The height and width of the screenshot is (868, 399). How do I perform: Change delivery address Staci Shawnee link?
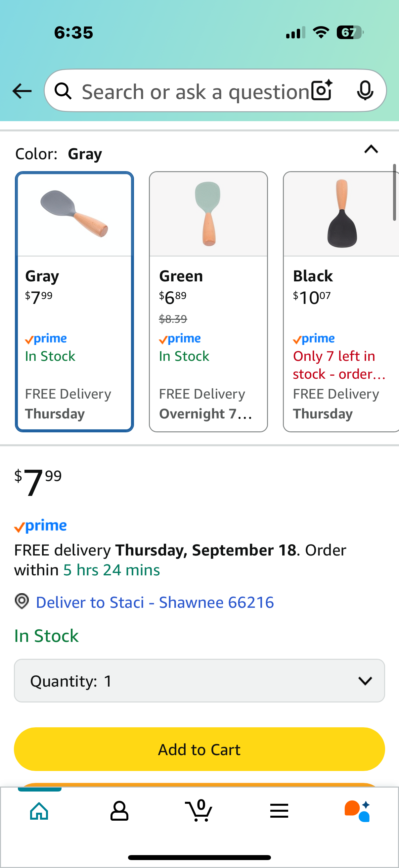tap(155, 603)
